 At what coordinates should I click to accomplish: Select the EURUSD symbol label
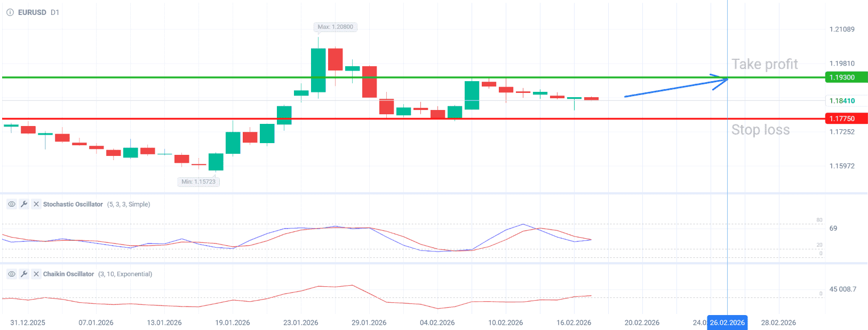pyautogui.click(x=32, y=12)
